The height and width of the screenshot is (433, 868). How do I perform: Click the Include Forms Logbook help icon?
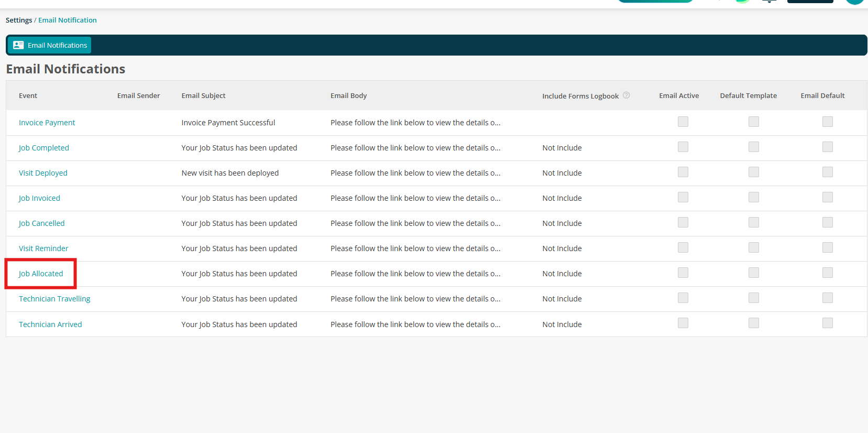626,95
